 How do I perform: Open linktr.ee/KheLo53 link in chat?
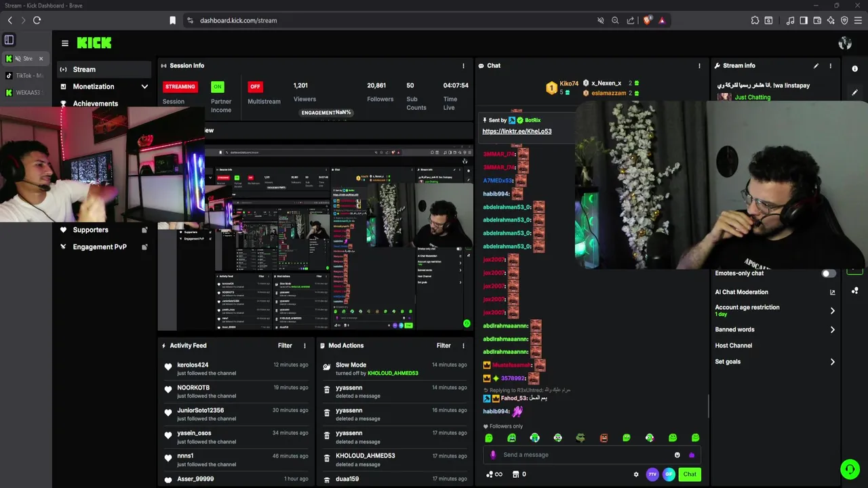click(x=517, y=131)
